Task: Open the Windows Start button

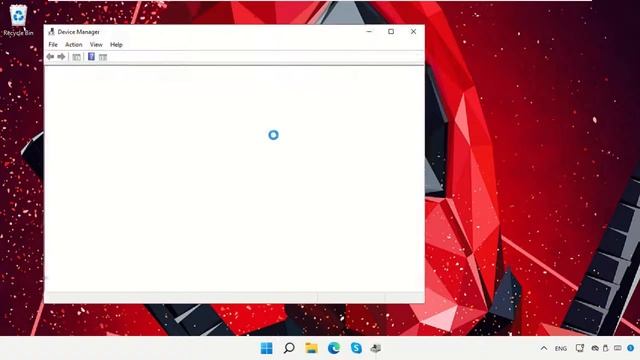Action: click(x=267, y=348)
